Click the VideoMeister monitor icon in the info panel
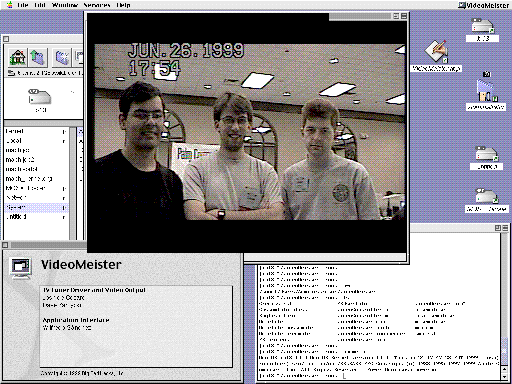Screen dimensions: 512x384 point(21,268)
